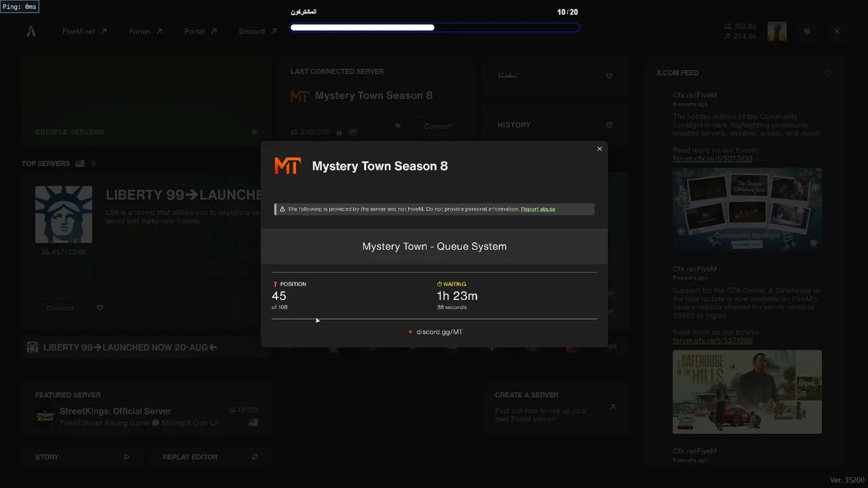The image size is (868, 488).
Task: Click the user avatar in the top bar
Action: [777, 31]
